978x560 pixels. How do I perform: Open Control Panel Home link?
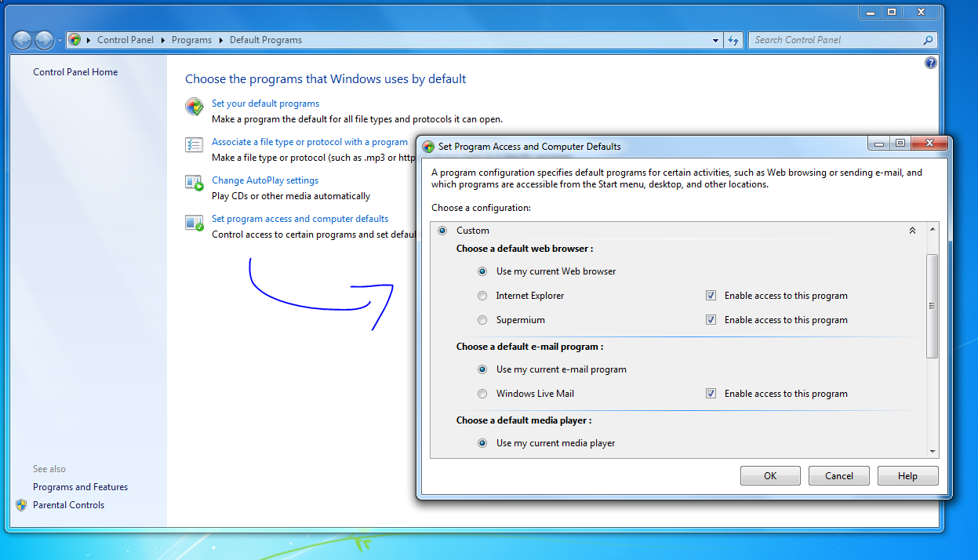coord(75,72)
